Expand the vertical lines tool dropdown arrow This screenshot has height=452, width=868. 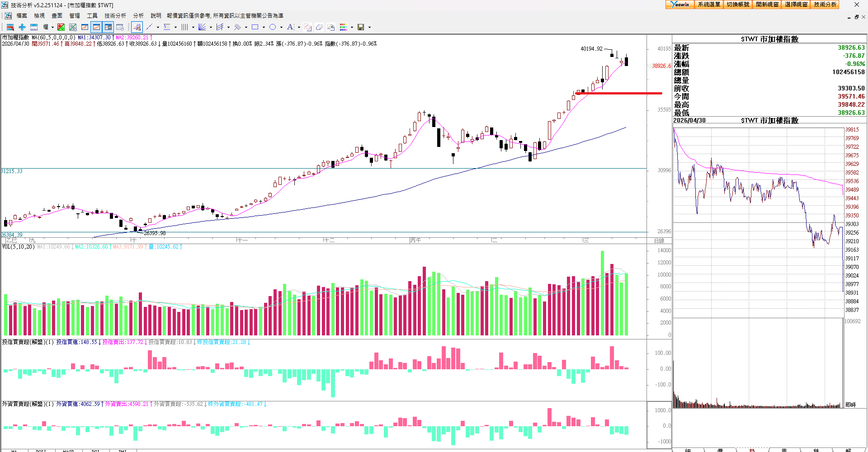click(193, 27)
